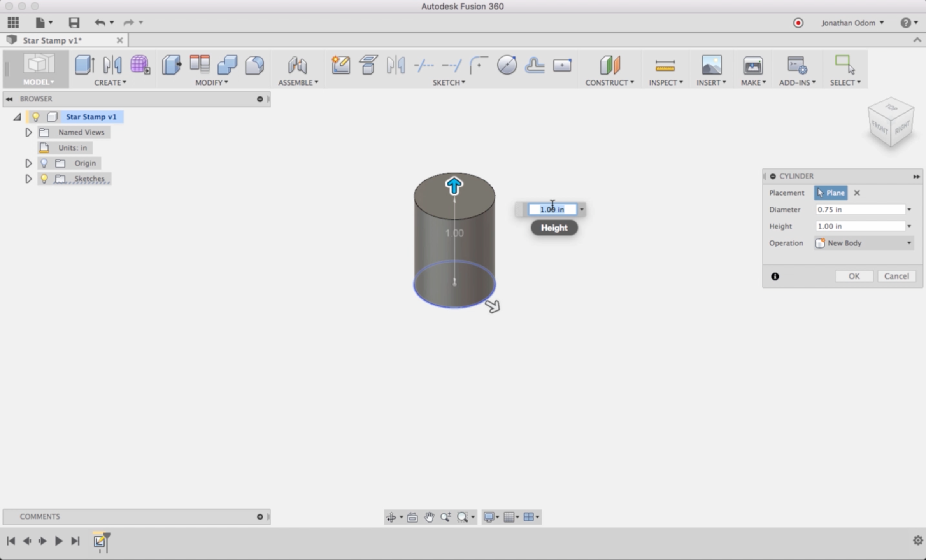This screenshot has width=926, height=560.
Task: Open the MODIFY menu
Action: click(211, 82)
